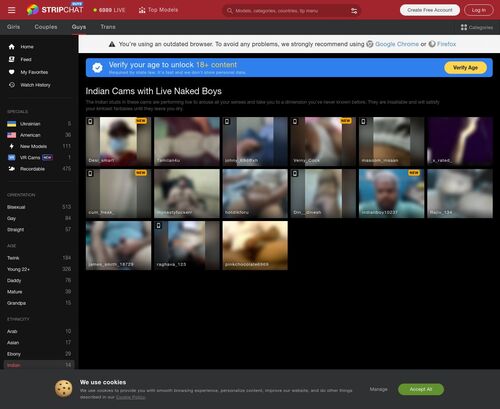Open search filter settings icon
This screenshot has height=409, width=500.
click(354, 11)
